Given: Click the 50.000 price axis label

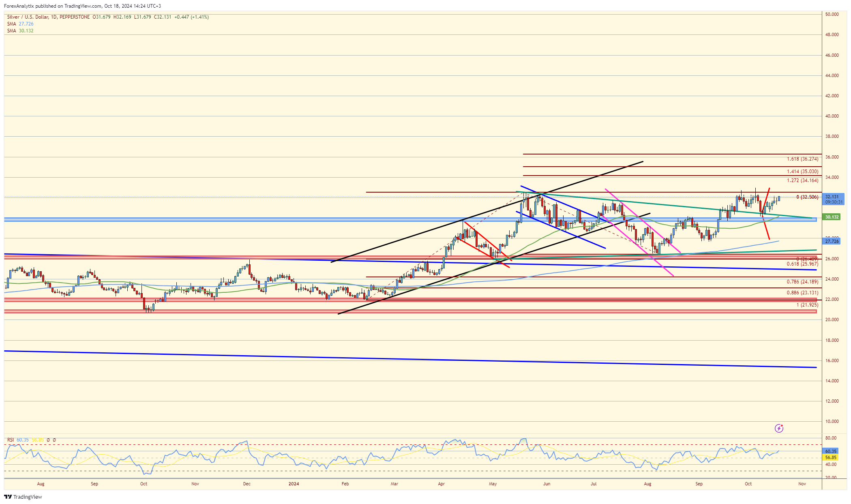Looking at the screenshot, I should [832, 15].
